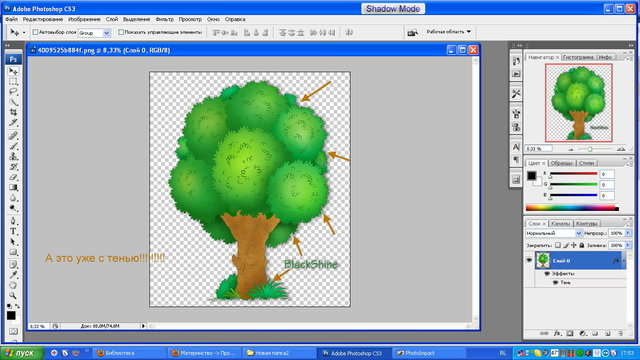Open the Файл menu
640x360 pixels.
point(11,19)
